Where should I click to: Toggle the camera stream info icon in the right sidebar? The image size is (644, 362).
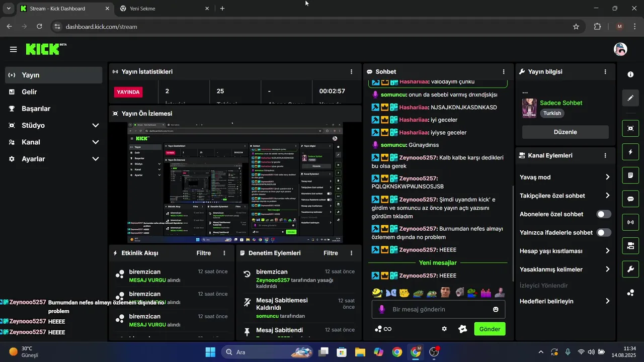tap(630, 245)
